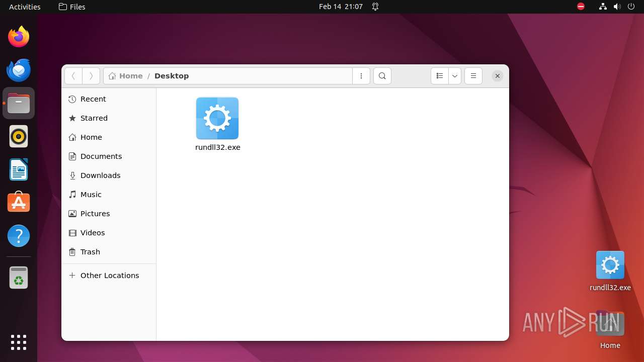Open Pictures in the sidebar
The height and width of the screenshot is (362, 644).
click(109, 214)
